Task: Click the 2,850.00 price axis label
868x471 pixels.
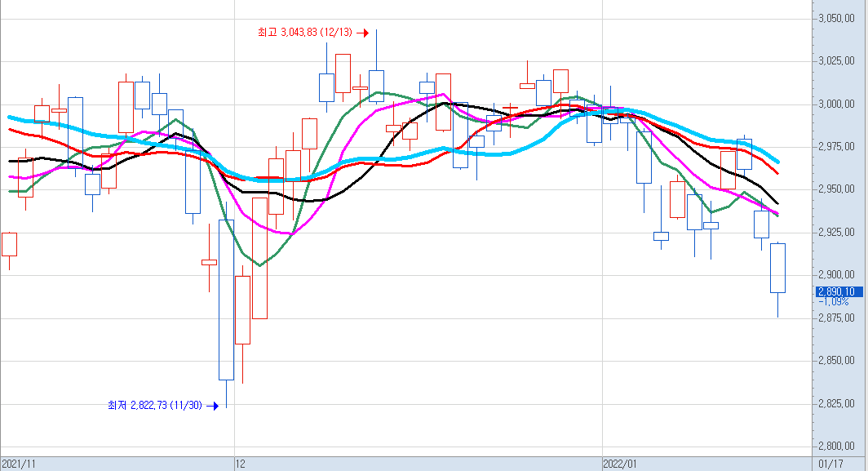Action: coord(836,361)
